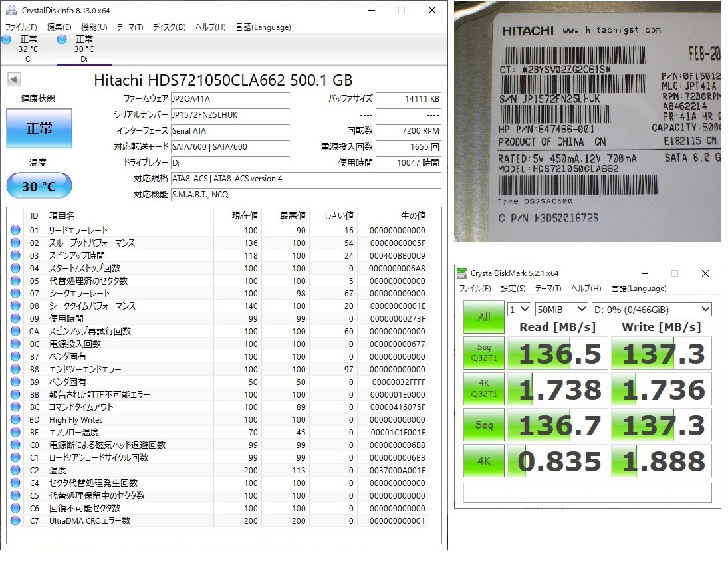Viewport: 728px width, 577px height.
Task: Click CrystalDiskInfo app icon in title bar
Action: click(11, 10)
